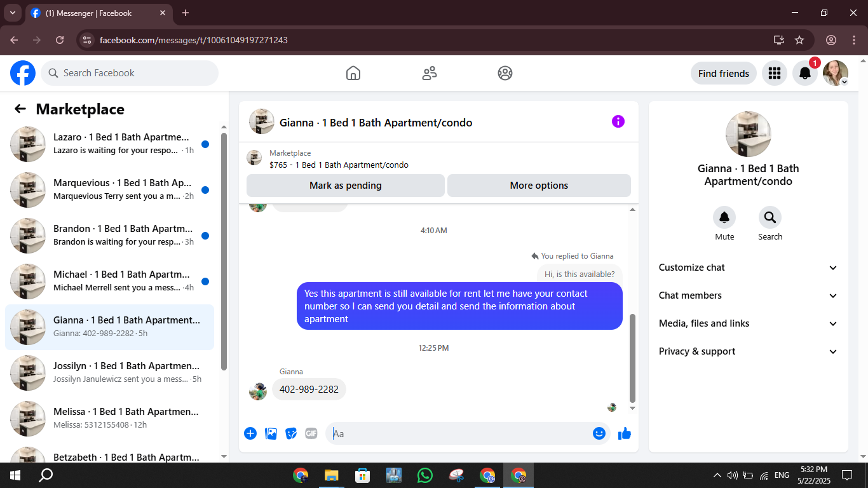Open WhatsApp from the taskbar
The width and height of the screenshot is (868, 488).
click(424, 475)
